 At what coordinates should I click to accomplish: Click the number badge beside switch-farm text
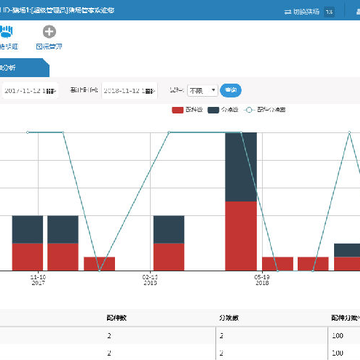pos(329,12)
